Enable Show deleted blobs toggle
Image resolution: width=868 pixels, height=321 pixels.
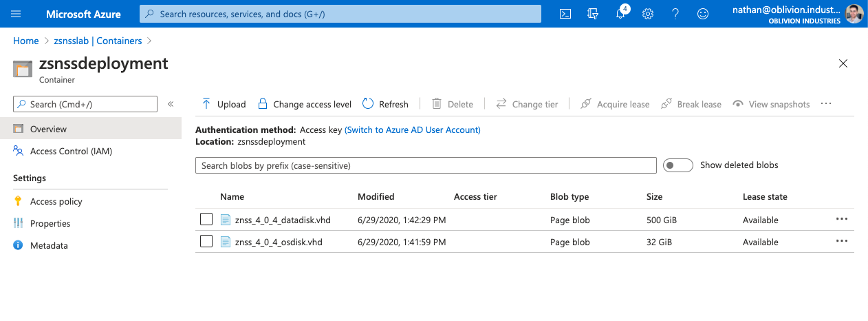click(x=677, y=165)
